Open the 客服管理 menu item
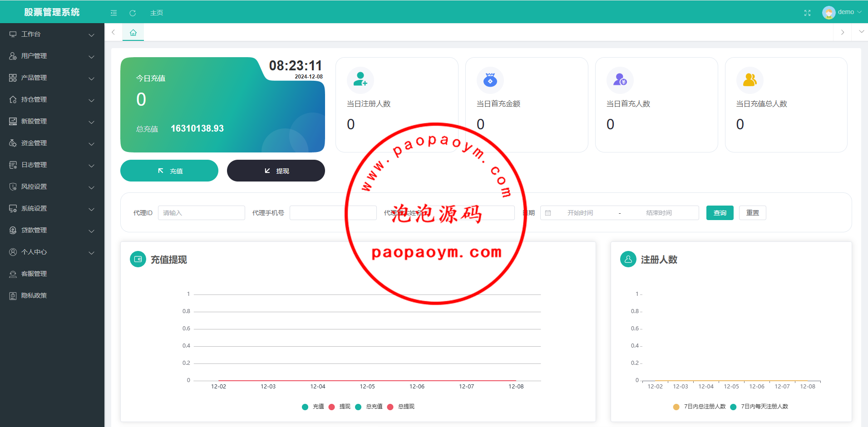 [52, 274]
